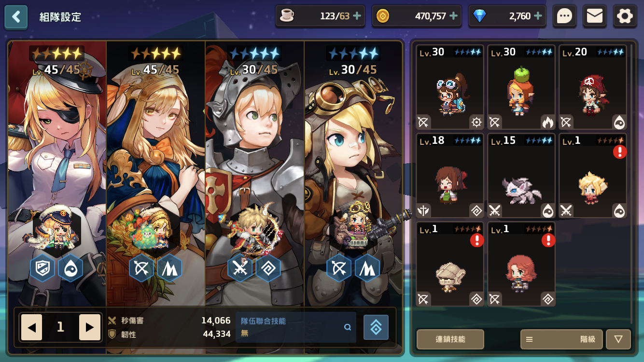Toggle sort order with the triangle button
Image resolution: width=644 pixels, height=362 pixels.
tap(618, 339)
